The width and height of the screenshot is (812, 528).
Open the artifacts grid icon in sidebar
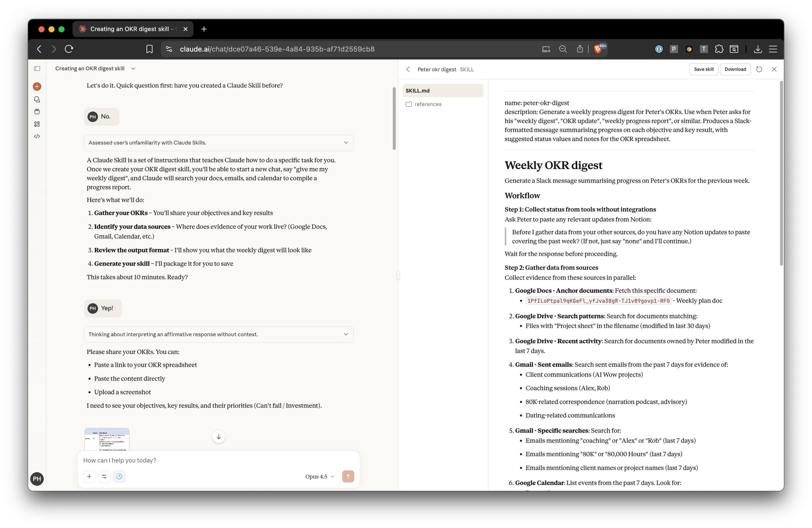[x=37, y=124]
